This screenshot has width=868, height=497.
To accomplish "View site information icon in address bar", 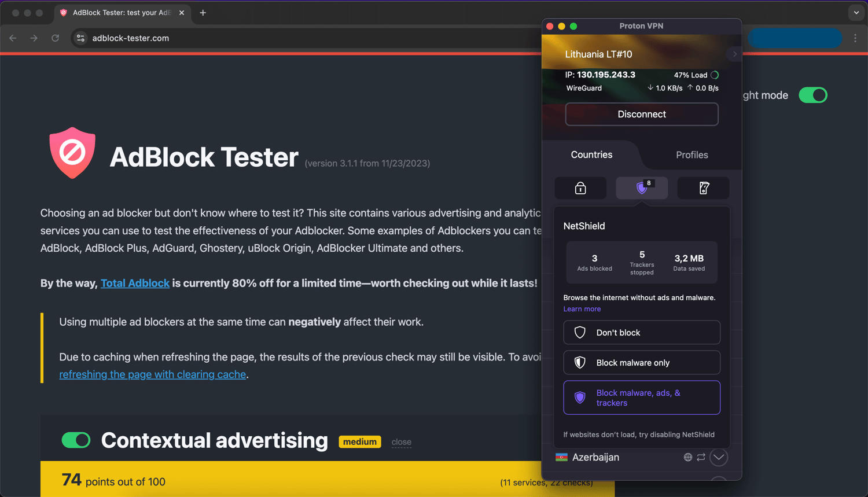I will point(80,38).
